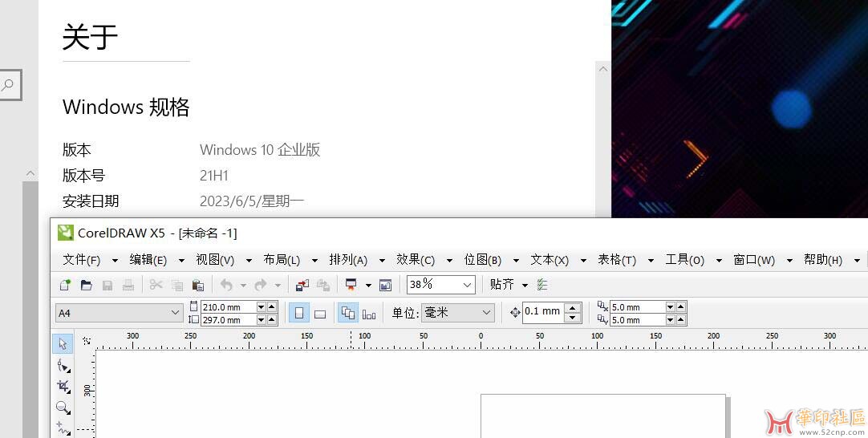Select the Pick tool arrow
868x438 pixels.
[63, 344]
